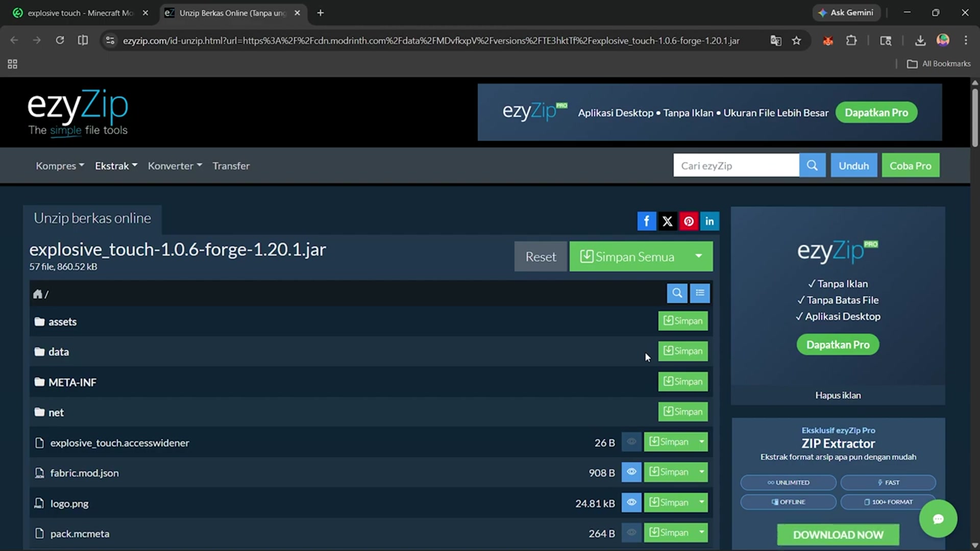Click the search button next to Cari ezyZip
980x551 pixels.
pos(812,165)
